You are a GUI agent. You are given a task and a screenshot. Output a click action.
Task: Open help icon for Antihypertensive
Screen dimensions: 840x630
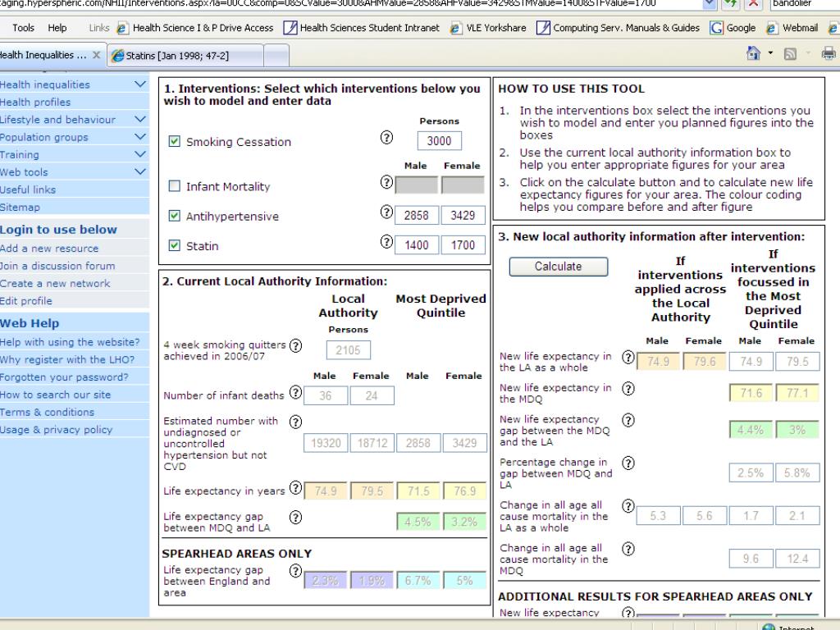click(x=386, y=212)
